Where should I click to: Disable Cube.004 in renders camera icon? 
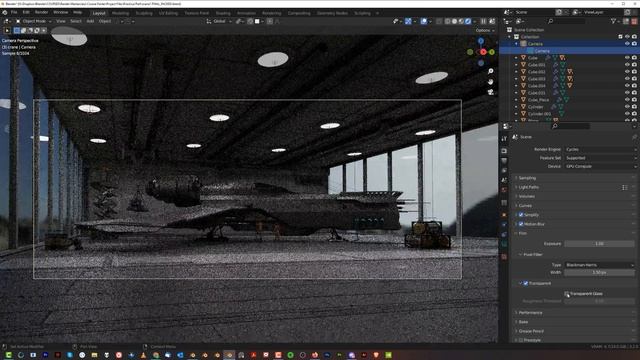click(x=634, y=86)
